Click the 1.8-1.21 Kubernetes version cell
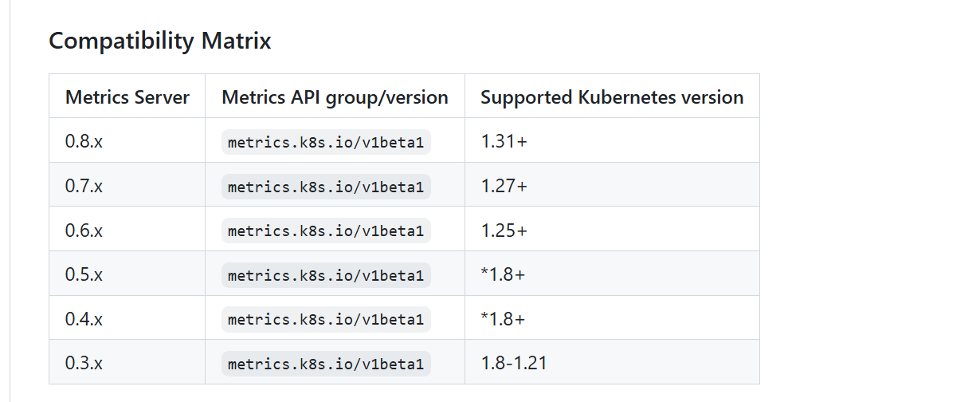Image resolution: width=980 pixels, height=402 pixels. [x=514, y=363]
